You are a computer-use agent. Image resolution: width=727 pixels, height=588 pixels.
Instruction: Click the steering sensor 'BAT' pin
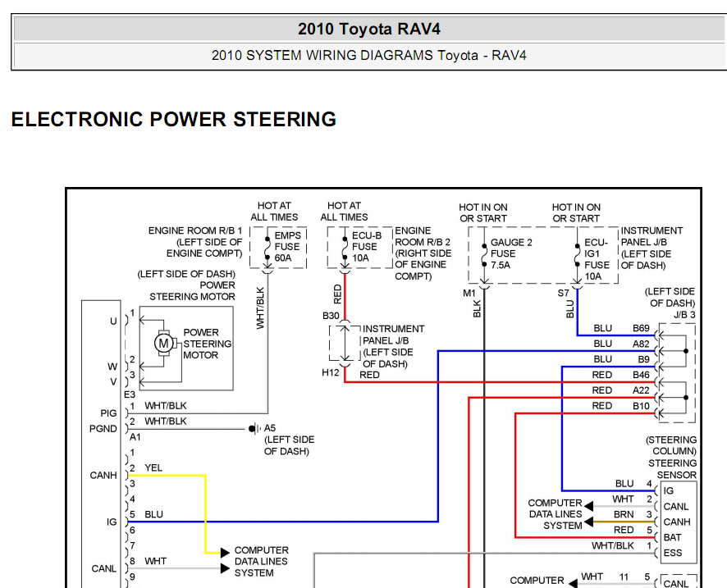pyautogui.click(x=672, y=537)
